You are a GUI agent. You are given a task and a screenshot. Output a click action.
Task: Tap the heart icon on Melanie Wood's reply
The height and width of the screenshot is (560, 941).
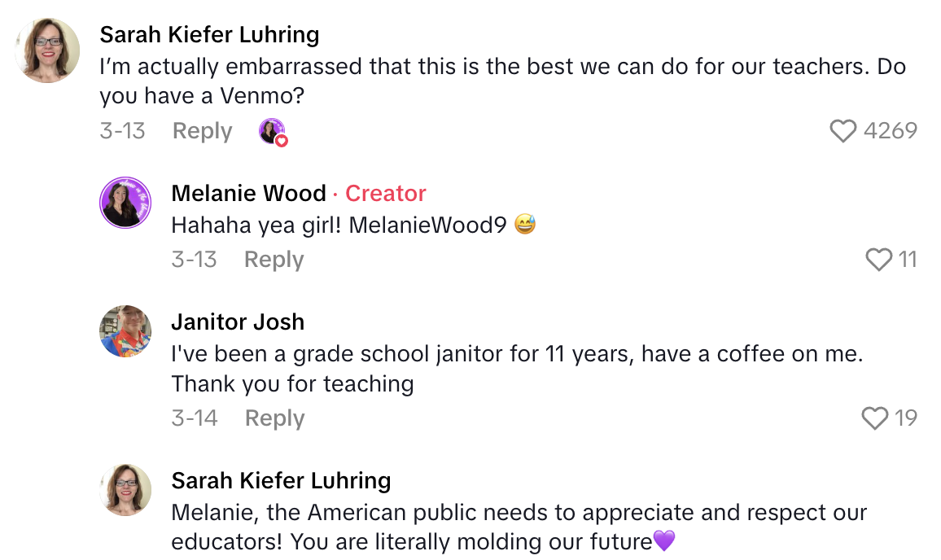[878, 260]
